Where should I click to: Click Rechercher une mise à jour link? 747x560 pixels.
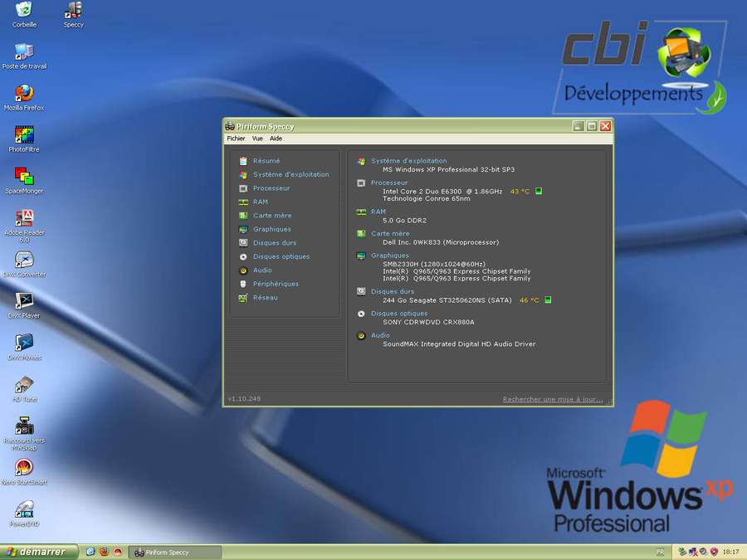pyautogui.click(x=553, y=399)
